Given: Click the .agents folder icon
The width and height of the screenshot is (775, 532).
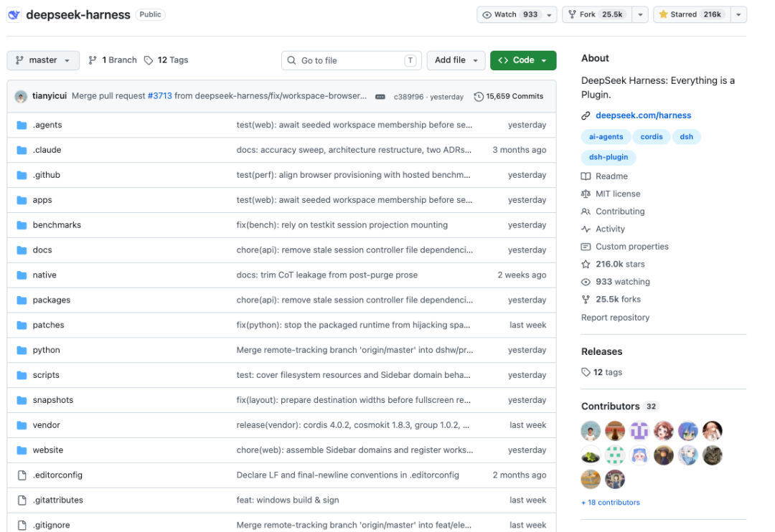Looking at the screenshot, I should tap(22, 125).
